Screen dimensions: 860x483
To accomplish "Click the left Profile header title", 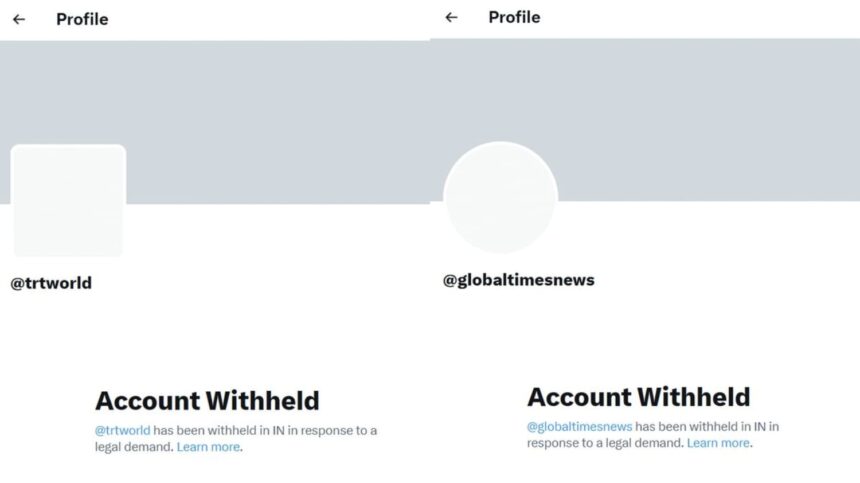I will 82,19.
